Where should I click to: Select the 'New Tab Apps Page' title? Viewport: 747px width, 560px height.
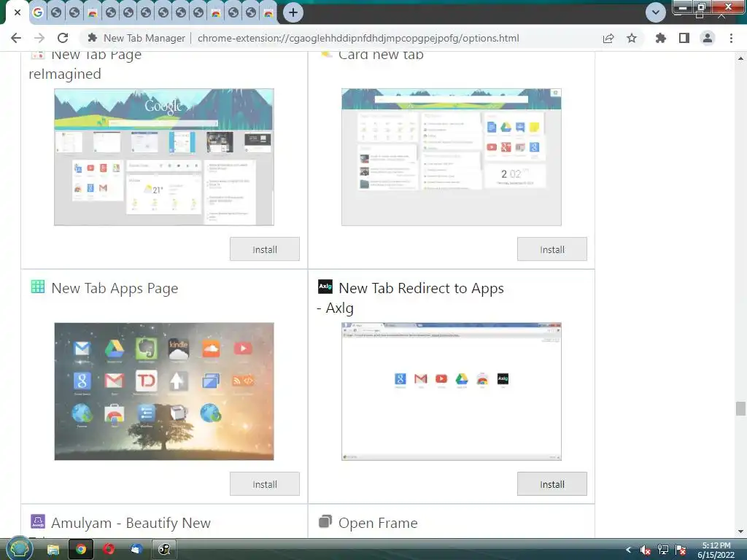[x=115, y=289]
